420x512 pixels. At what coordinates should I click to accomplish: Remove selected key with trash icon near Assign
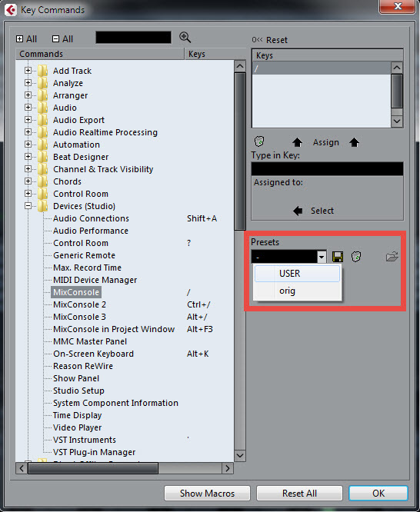click(259, 141)
